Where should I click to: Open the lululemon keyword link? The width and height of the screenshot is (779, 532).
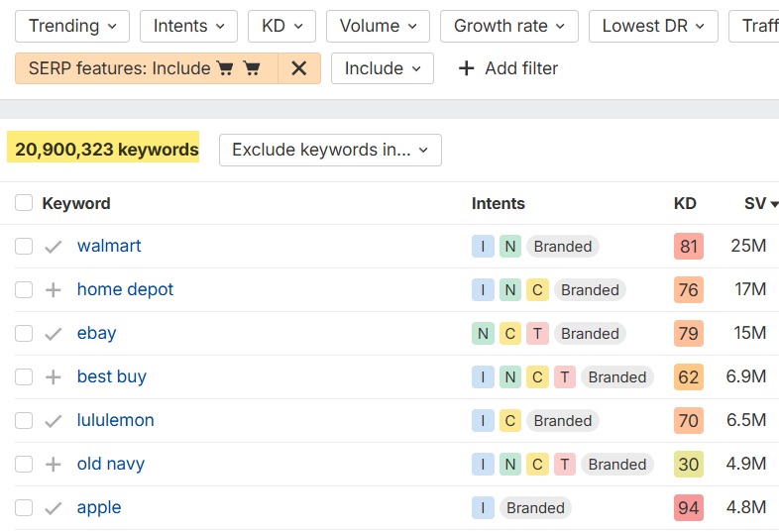[115, 420]
